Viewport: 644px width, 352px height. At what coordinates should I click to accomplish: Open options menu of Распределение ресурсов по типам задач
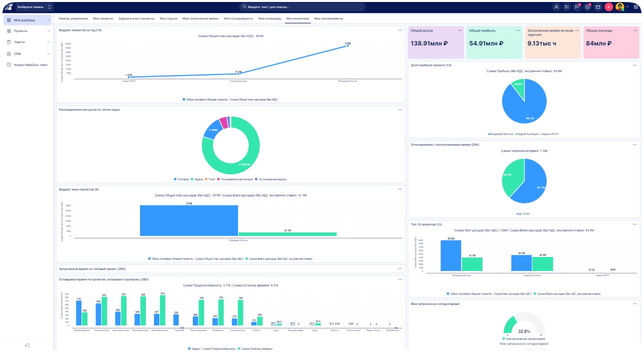click(400, 109)
